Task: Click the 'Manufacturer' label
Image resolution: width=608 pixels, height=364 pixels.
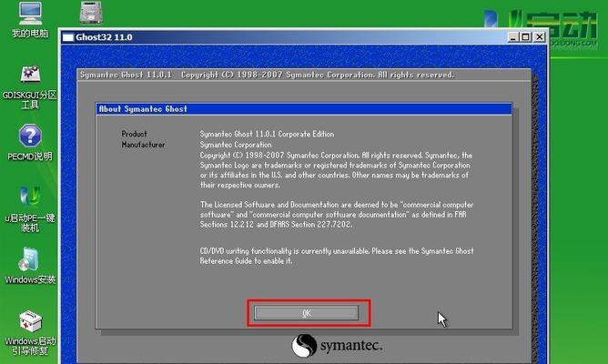Action: pyautogui.click(x=143, y=145)
